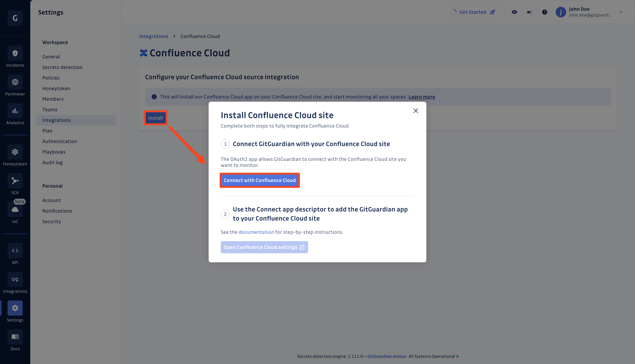Select Integrations from workspace menu
Image resolution: width=635 pixels, height=364 pixels.
56,120
